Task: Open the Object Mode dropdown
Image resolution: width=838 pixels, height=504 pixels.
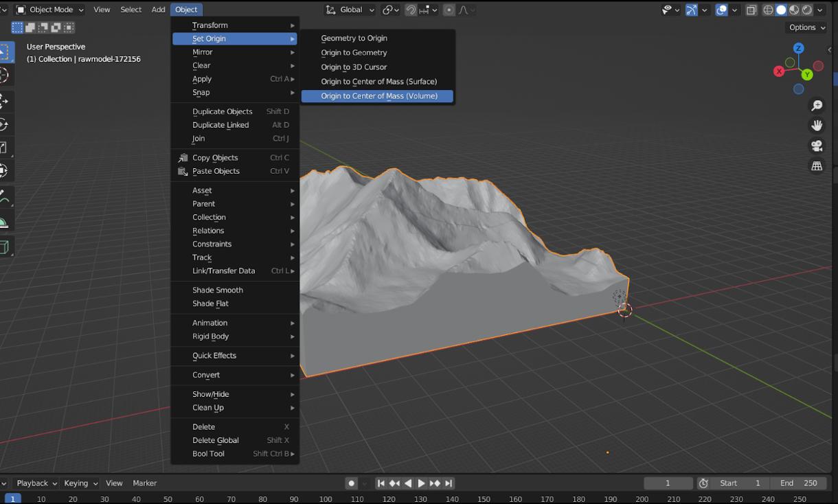Action: coord(49,10)
